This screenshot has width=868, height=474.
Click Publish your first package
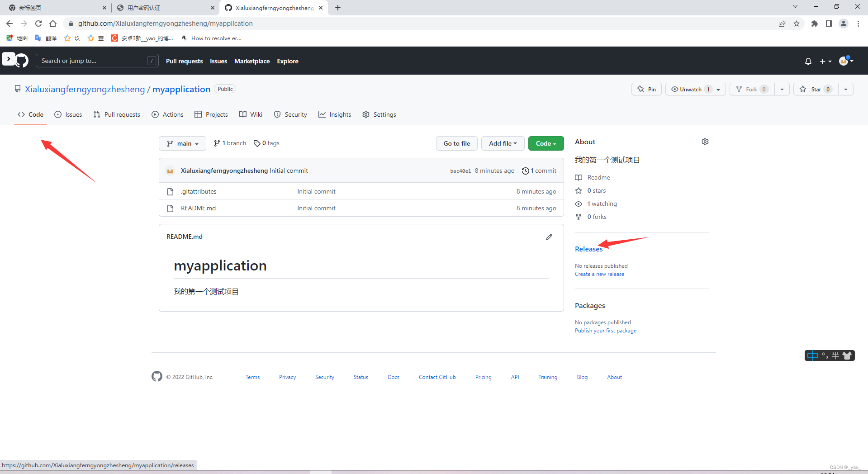click(606, 331)
